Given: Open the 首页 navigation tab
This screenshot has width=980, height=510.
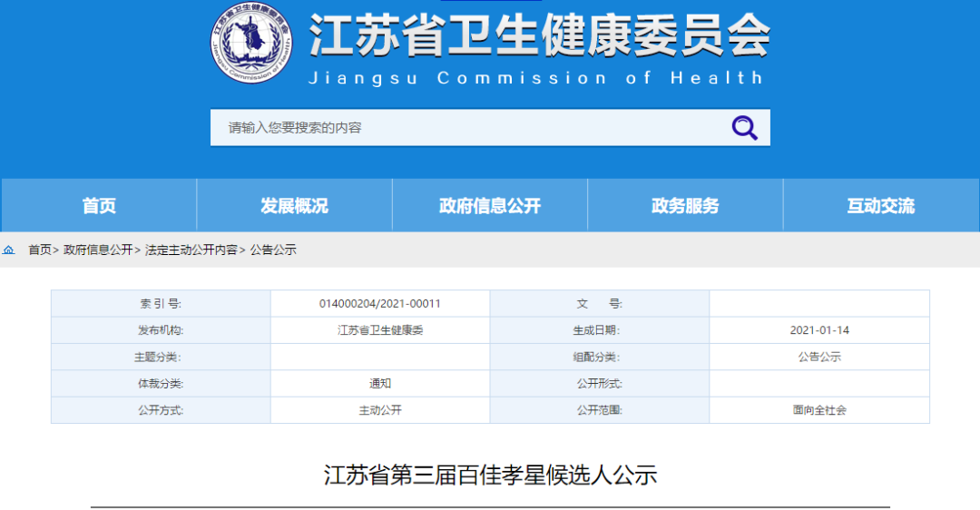Looking at the screenshot, I should [x=99, y=206].
